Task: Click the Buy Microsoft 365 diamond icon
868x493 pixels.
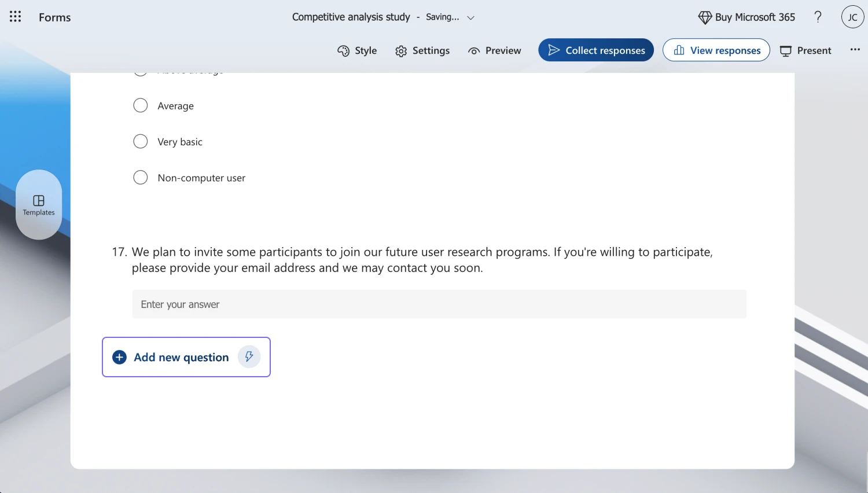Action: (705, 17)
